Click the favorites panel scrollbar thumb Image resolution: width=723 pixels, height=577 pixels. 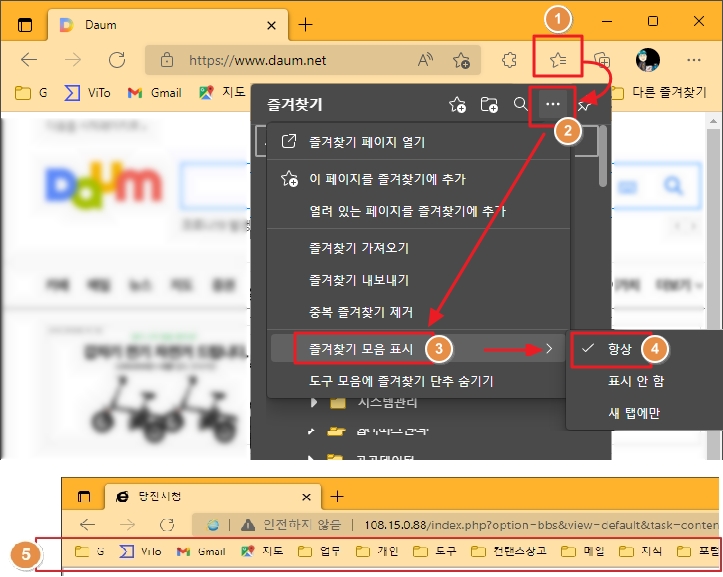pyautogui.click(x=603, y=156)
